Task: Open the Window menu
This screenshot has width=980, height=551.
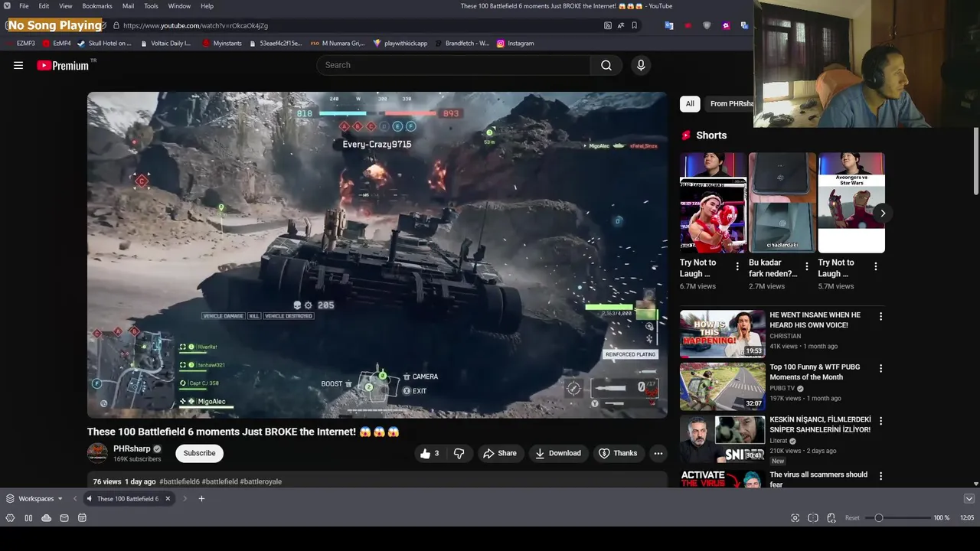Action: 179,6
